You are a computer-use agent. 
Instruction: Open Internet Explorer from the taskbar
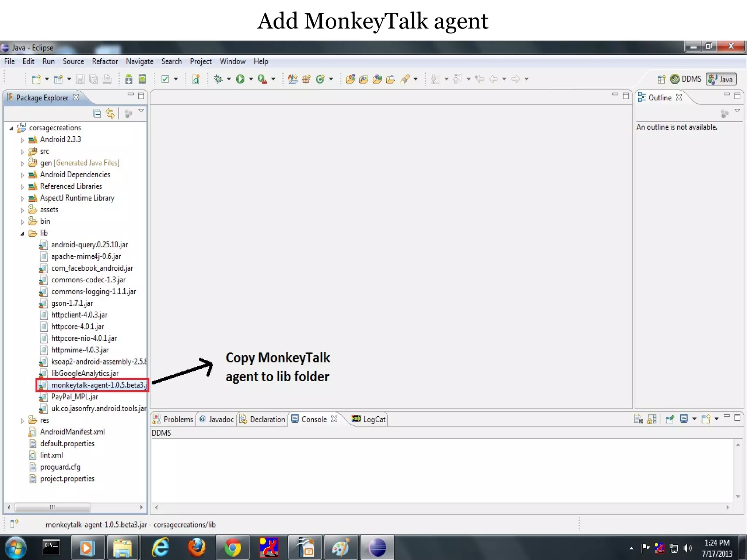pos(160,547)
